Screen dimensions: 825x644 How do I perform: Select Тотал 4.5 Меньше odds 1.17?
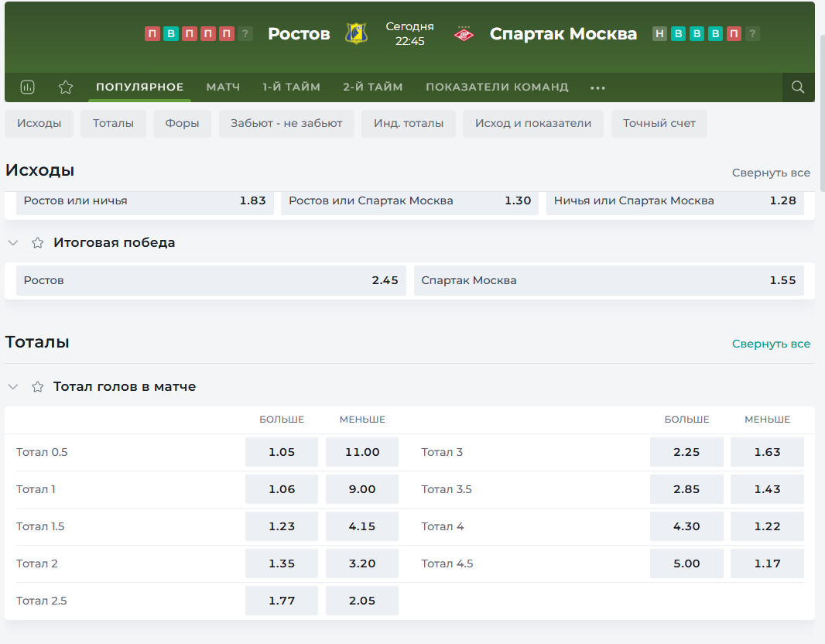(767, 563)
